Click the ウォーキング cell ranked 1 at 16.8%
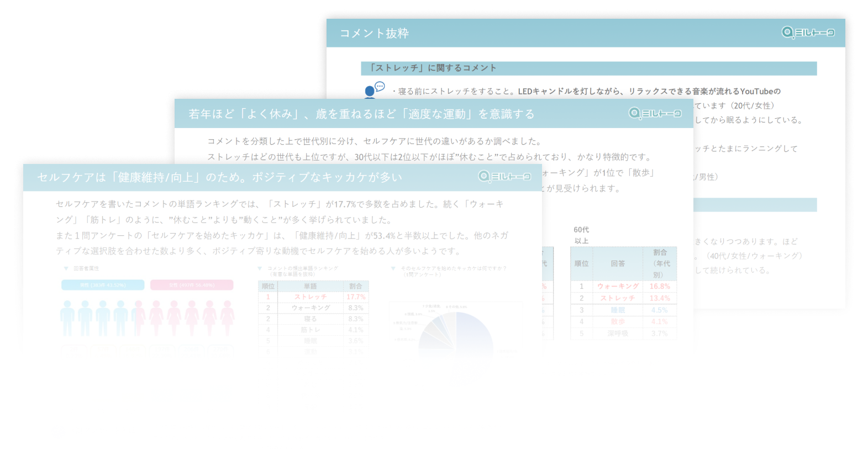Screen dimensions: 868x461 pos(618,286)
